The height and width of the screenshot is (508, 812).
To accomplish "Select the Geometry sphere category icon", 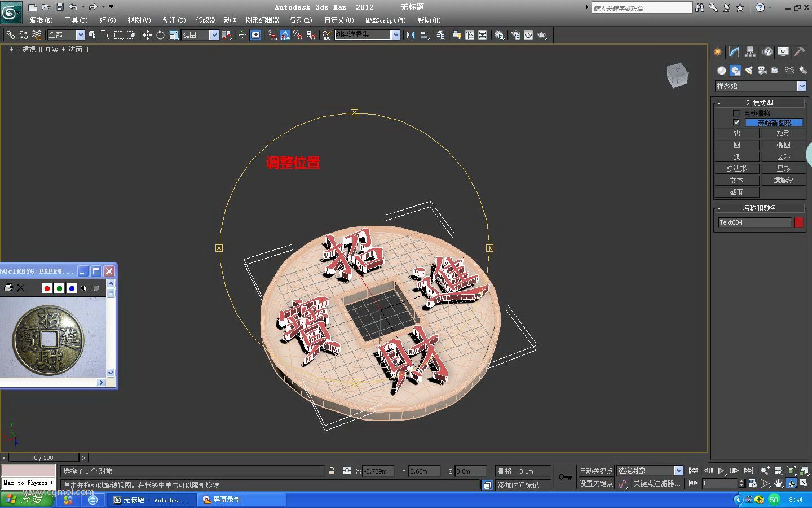I will 722,71.
